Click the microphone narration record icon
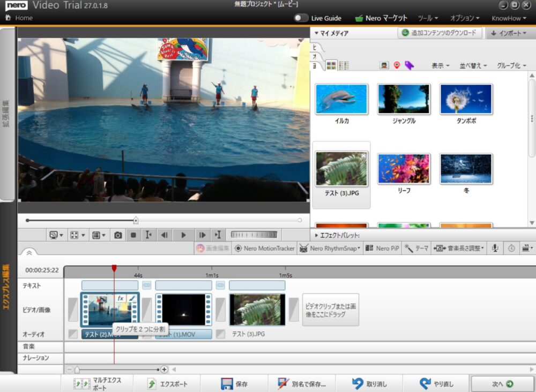 click(x=495, y=248)
